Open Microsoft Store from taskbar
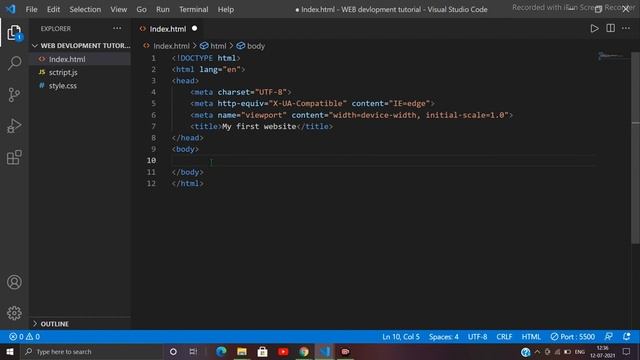This screenshot has width=640, height=360. tap(262, 351)
